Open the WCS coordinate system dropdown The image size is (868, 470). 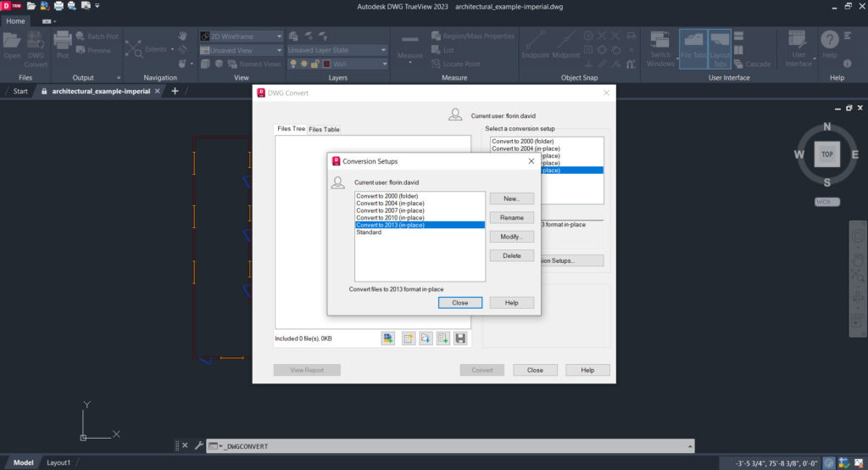point(827,202)
